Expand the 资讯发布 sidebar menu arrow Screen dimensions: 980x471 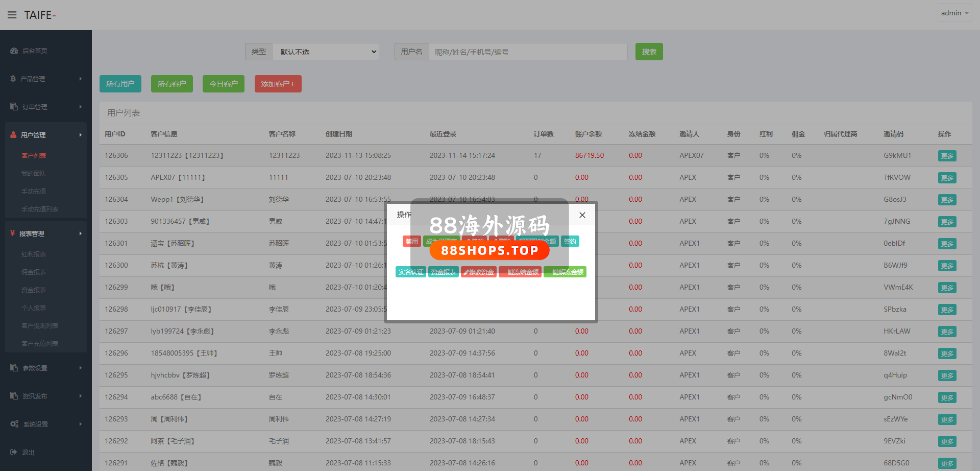(x=81, y=396)
